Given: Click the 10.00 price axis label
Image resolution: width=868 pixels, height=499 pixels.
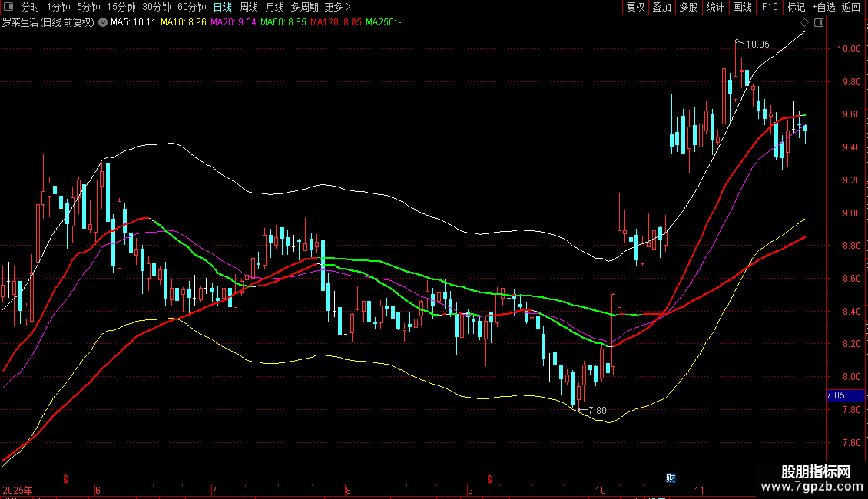Looking at the screenshot, I should tap(849, 48).
